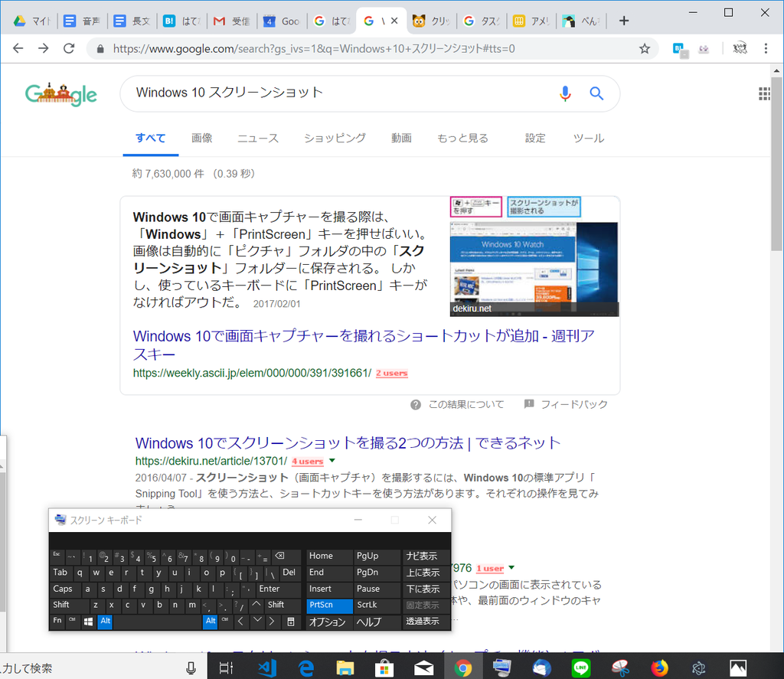Open the Mail app from taskbar
Viewport: 784px width, 679px height.
423,668
